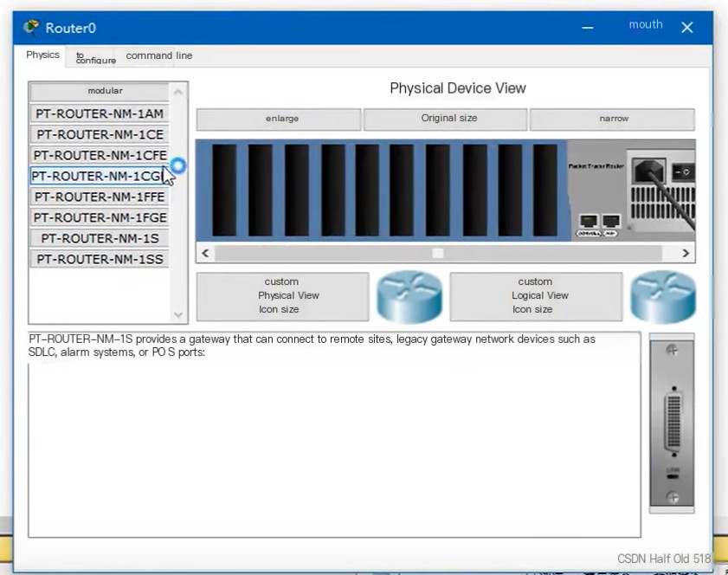
Task: Click the Router0 title bar app icon
Action: click(x=31, y=28)
